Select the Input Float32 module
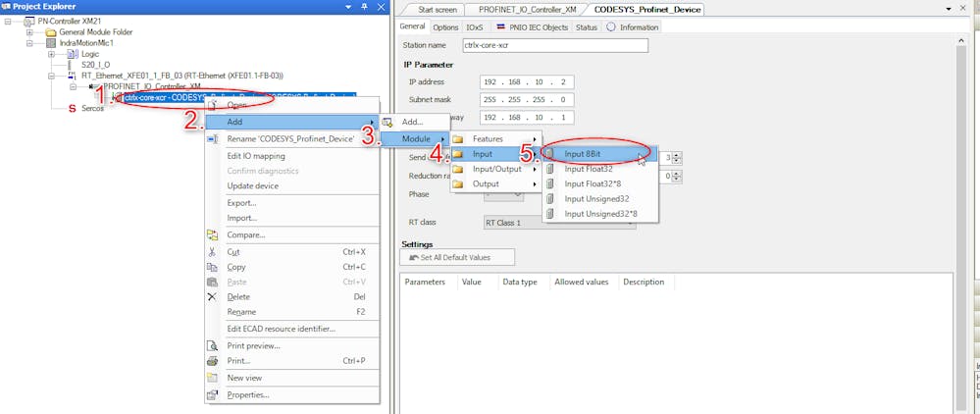980x414 pixels. (x=600, y=169)
